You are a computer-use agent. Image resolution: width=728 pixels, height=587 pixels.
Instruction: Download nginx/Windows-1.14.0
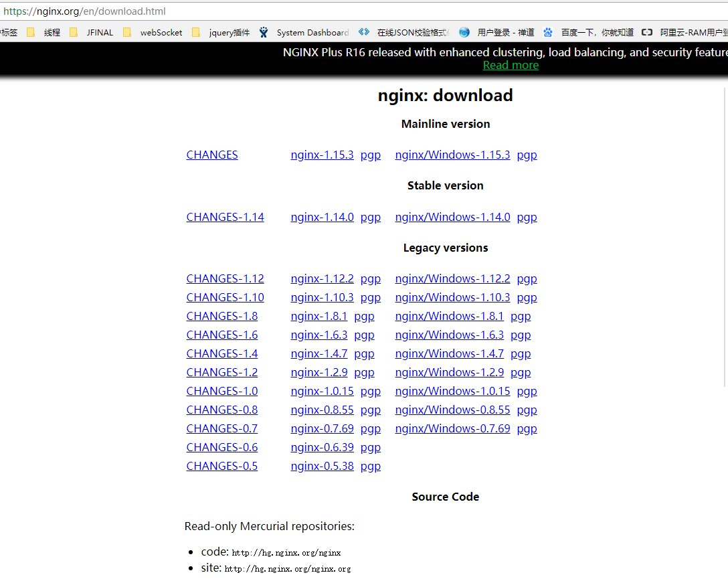coord(453,218)
